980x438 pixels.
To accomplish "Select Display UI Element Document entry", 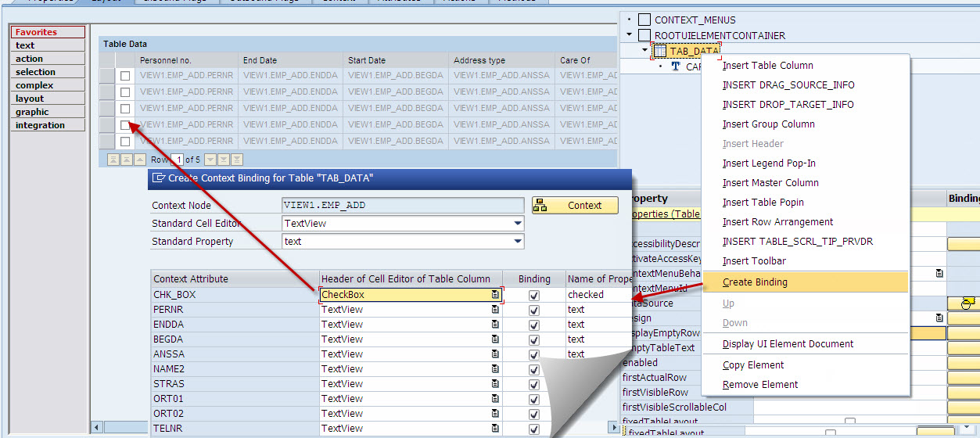I will click(x=788, y=344).
